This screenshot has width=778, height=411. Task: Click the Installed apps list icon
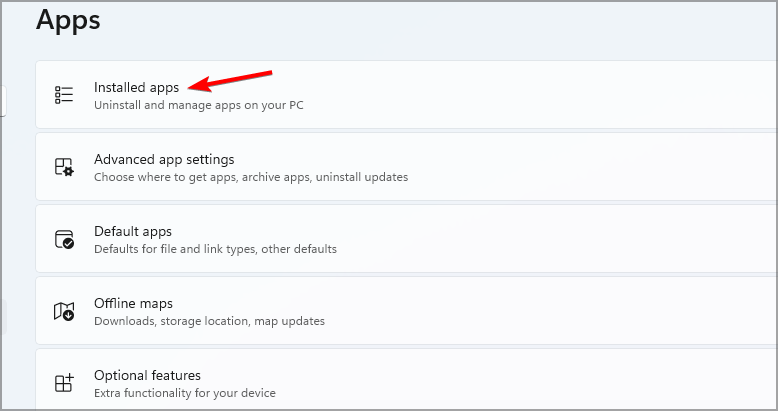(x=64, y=95)
